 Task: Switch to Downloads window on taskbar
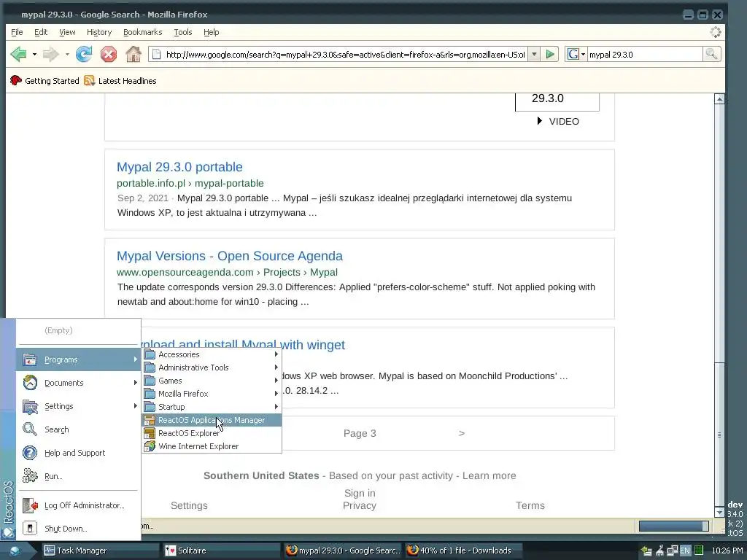tap(463, 551)
